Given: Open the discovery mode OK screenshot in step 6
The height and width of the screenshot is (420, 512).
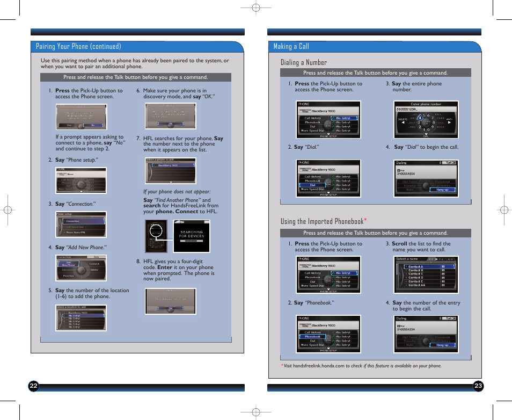Looking at the screenshot, I should pyautogui.click(x=171, y=116).
